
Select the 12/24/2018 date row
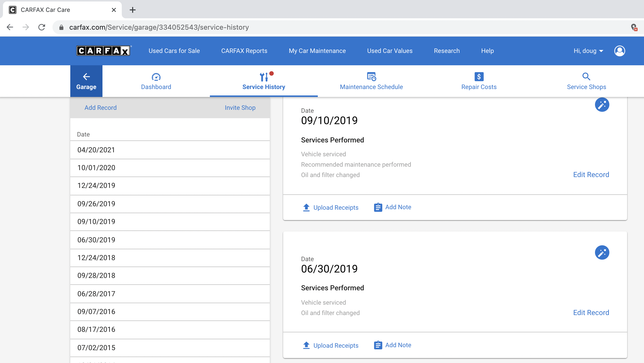[170, 258]
